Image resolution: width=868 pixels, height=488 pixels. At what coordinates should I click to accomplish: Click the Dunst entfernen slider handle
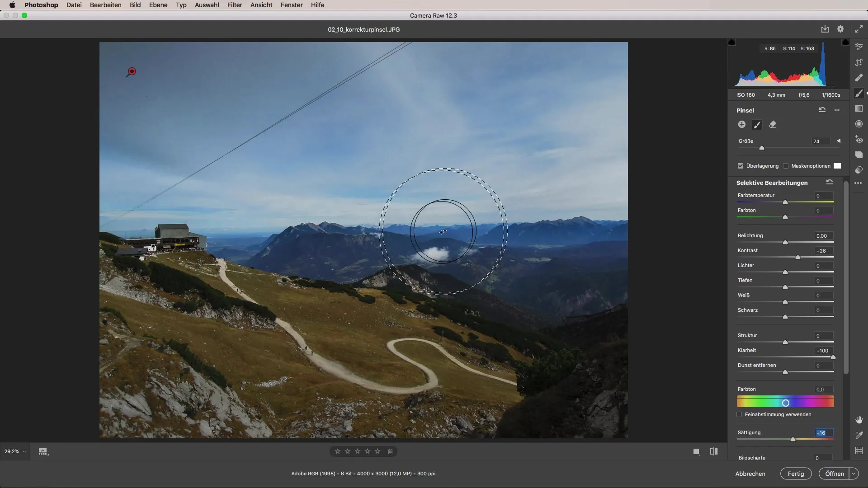[785, 372]
